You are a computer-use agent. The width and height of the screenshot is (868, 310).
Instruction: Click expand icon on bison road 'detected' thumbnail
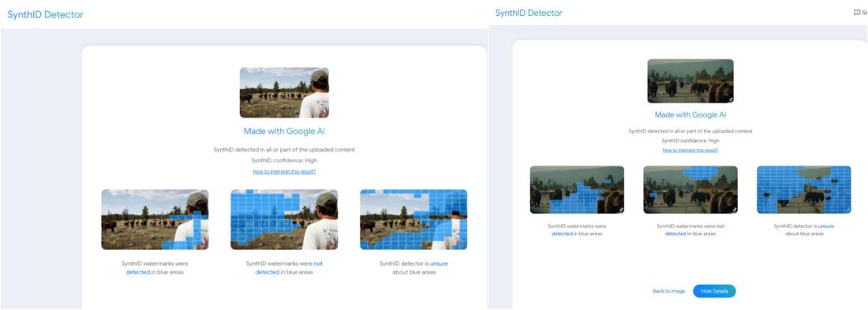(x=620, y=209)
